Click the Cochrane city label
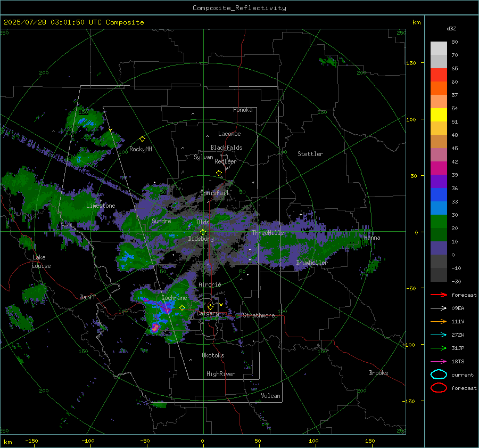 tap(174, 298)
